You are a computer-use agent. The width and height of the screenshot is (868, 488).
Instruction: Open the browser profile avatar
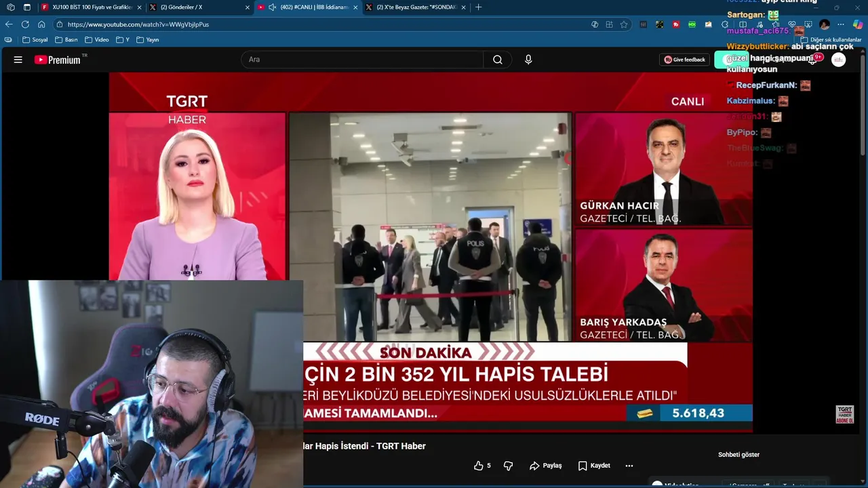[x=825, y=24]
